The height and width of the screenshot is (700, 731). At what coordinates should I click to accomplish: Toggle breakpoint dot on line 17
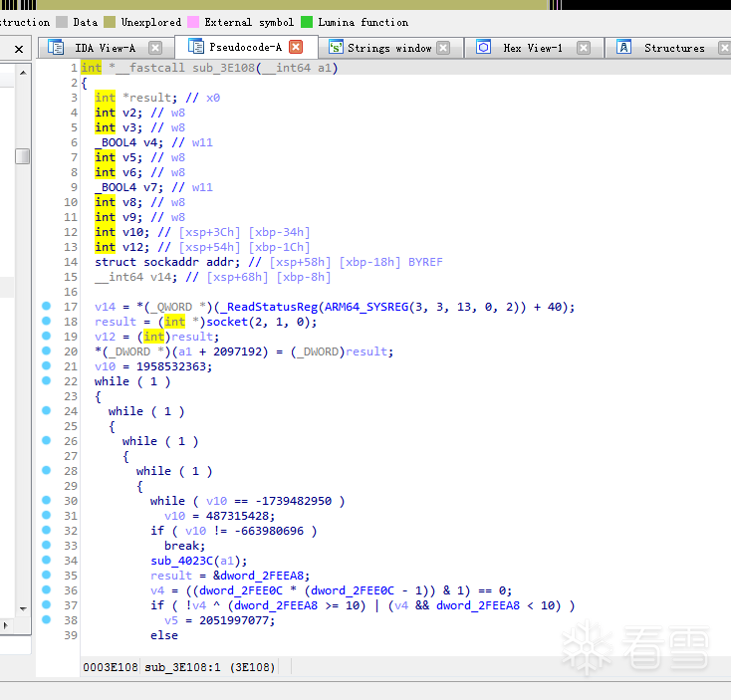[46, 306]
